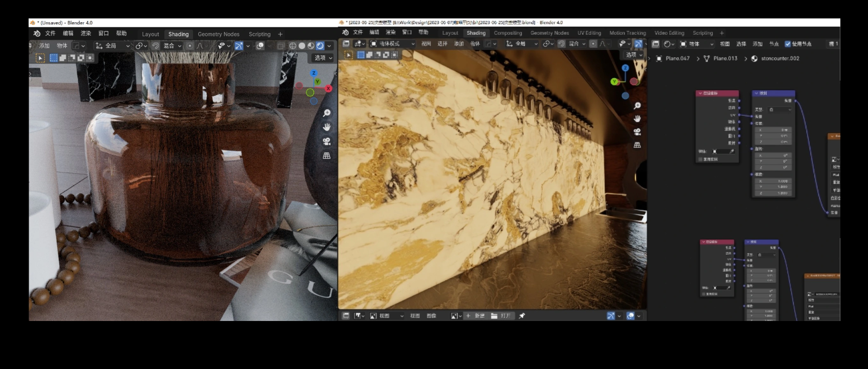
Task: Click Plane.047 in node editor breadcrumb
Action: [x=677, y=58]
